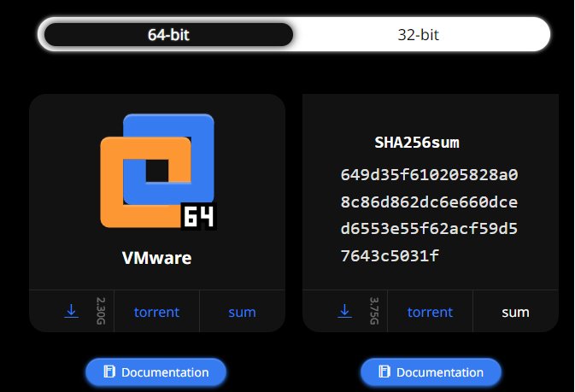Click the 2.30G file size label
This screenshot has width=575, height=392.
pos(101,311)
